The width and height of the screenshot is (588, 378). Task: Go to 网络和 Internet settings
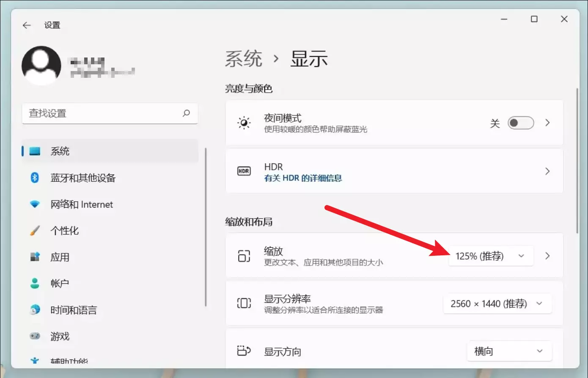click(x=110, y=204)
